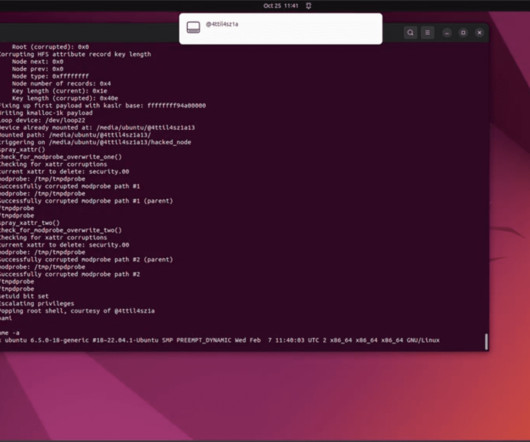
Task: Click the 'Node prev: 0x0' line
Action: (x=37, y=69)
